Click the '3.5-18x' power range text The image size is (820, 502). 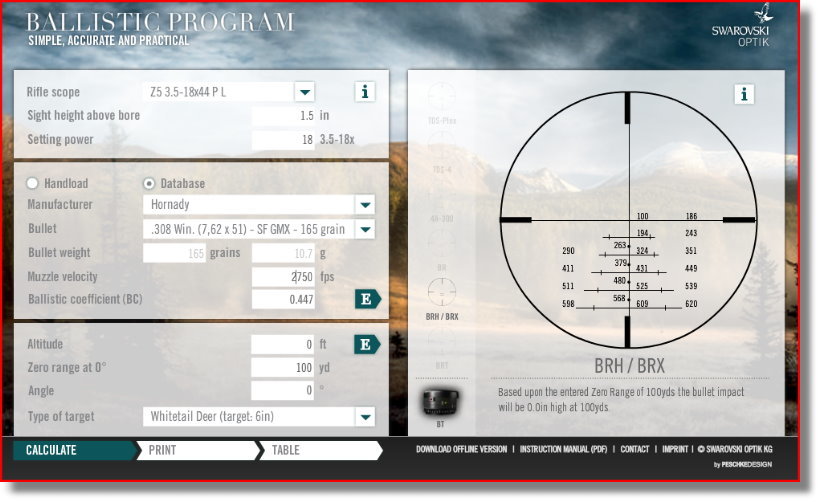[x=337, y=140]
